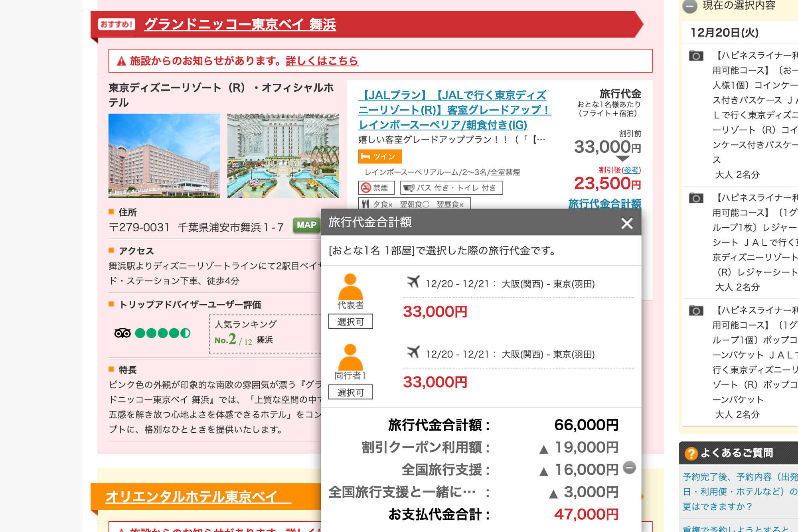Click the 人気ランキング No.2 box
Viewport: 798px width, 532px height.
tap(265, 334)
